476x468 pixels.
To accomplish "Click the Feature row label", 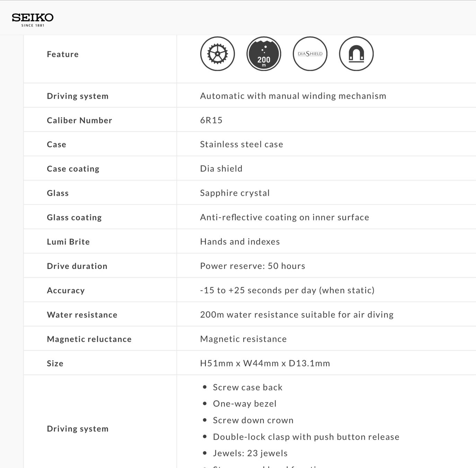I will pos(63,54).
